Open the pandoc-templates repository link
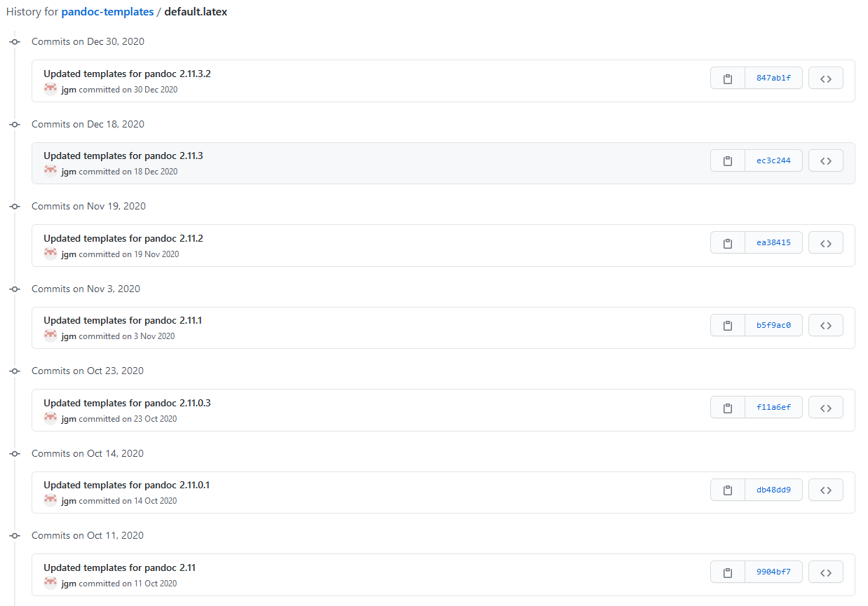The image size is (868, 606). (107, 12)
